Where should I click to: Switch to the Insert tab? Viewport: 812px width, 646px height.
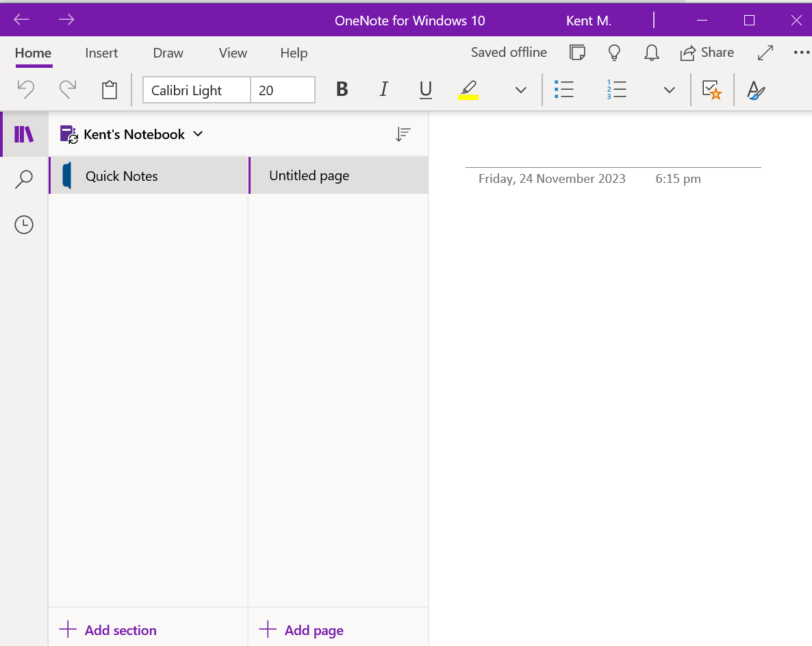coord(101,53)
